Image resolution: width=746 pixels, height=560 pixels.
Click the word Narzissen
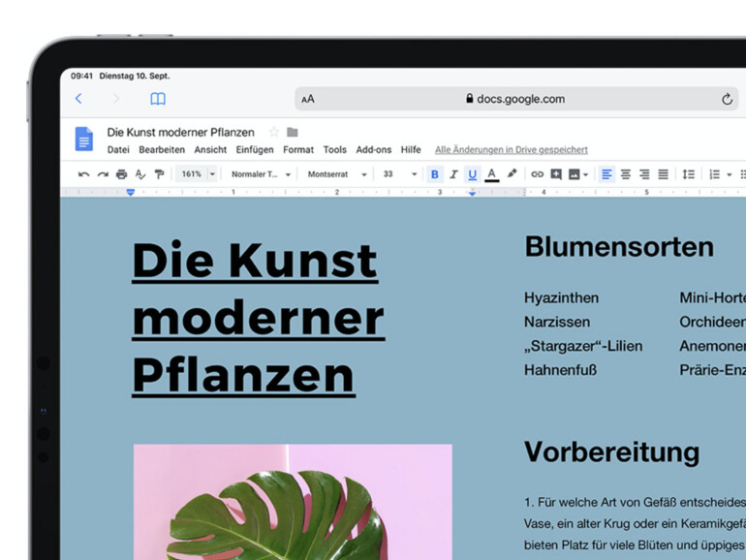pos(557,322)
